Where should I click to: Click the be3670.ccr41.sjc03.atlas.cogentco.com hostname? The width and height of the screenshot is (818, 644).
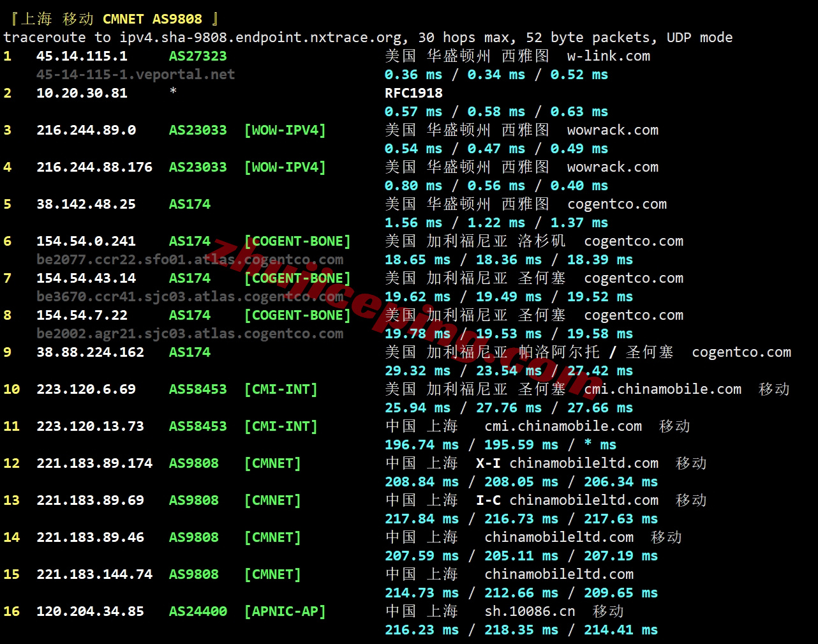[x=190, y=297]
